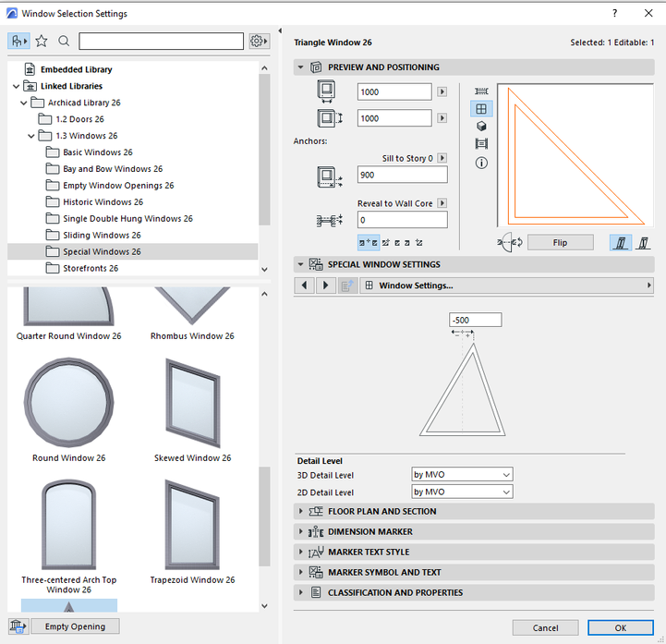666x644 pixels.
Task: Click the window width field 1000
Action: pyautogui.click(x=394, y=92)
